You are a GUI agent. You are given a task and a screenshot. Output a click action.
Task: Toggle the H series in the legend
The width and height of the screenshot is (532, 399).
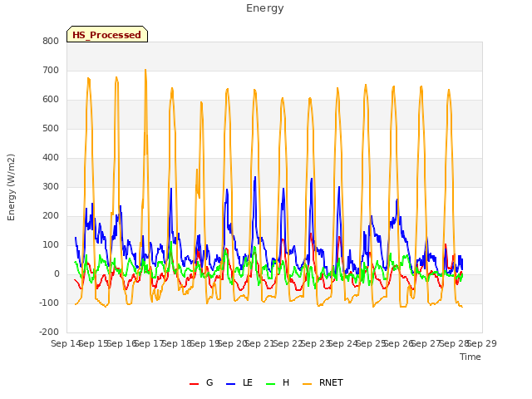coord(278,382)
